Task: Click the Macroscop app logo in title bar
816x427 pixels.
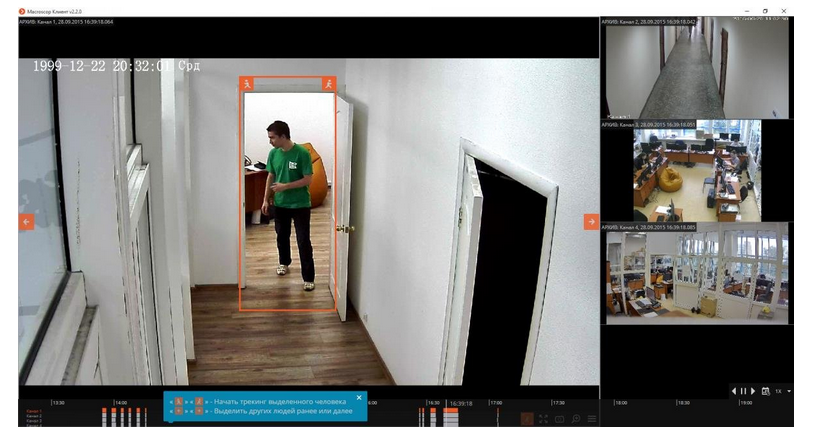Action: point(22,11)
